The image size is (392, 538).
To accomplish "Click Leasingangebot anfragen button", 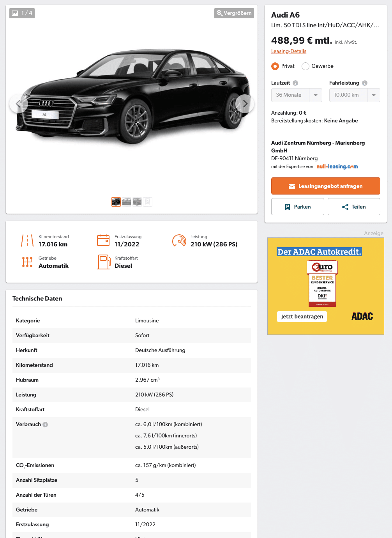I will tap(326, 186).
